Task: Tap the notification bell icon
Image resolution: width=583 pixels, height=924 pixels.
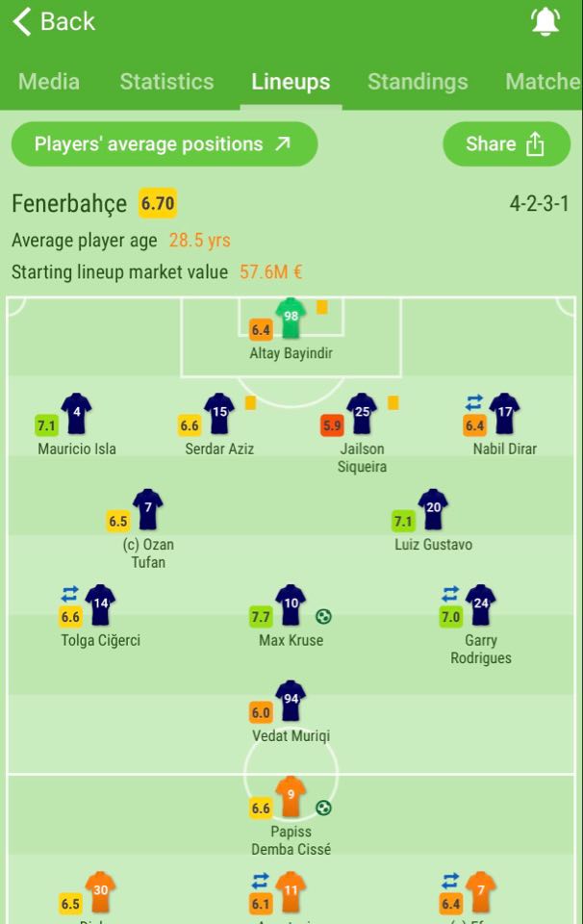Action: tap(545, 22)
